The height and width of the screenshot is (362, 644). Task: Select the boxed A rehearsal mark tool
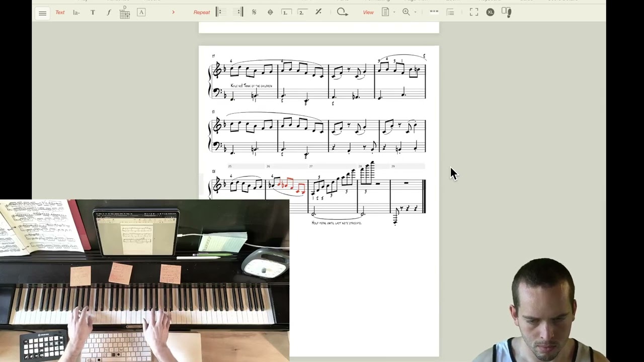click(141, 12)
